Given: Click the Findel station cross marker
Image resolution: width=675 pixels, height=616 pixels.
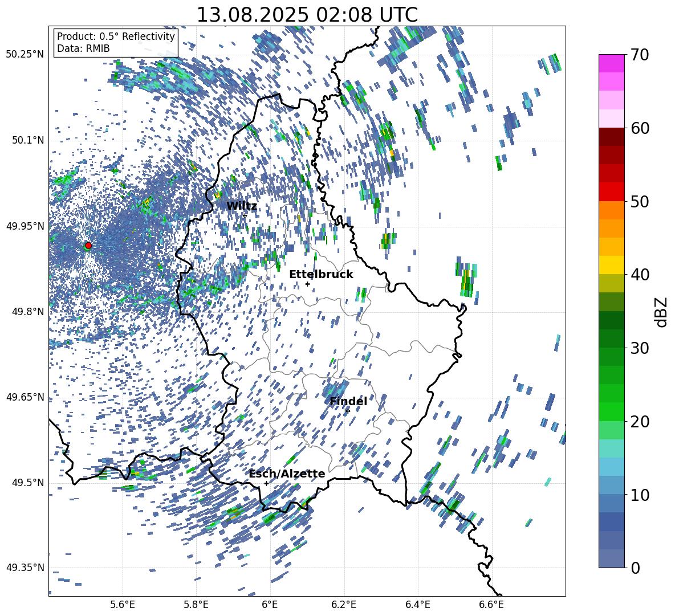Looking at the screenshot, I should point(348,411).
